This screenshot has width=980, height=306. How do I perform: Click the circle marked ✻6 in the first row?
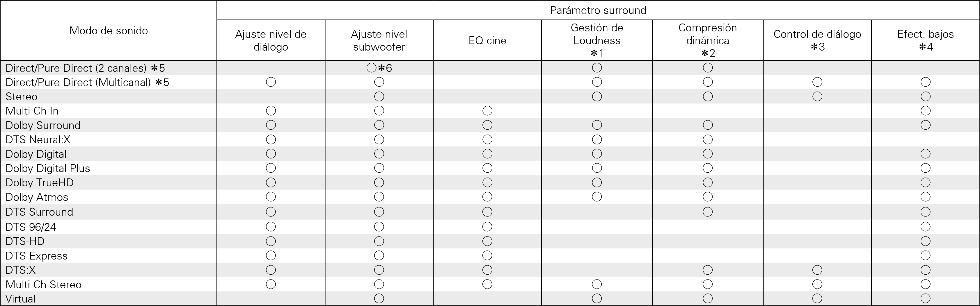point(372,68)
